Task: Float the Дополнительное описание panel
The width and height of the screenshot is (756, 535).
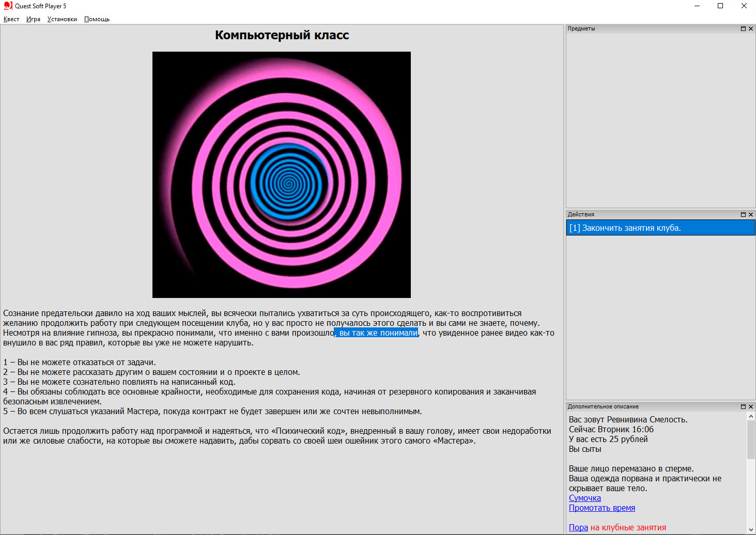Action: pos(743,406)
